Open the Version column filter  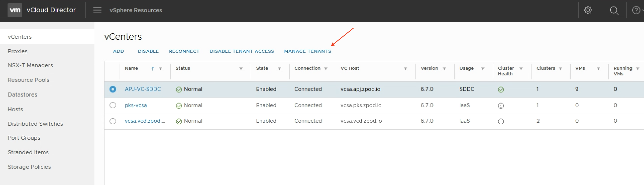(444, 69)
